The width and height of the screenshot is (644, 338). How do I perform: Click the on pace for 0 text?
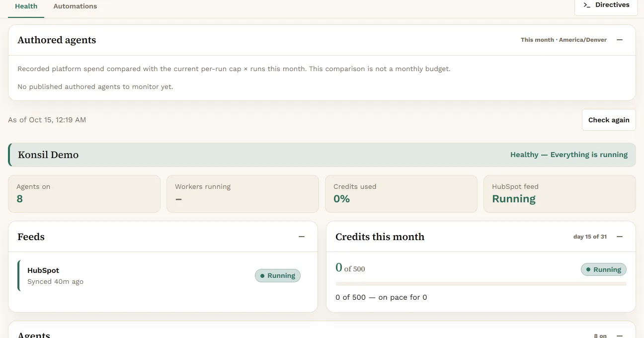[x=402, y=297]
